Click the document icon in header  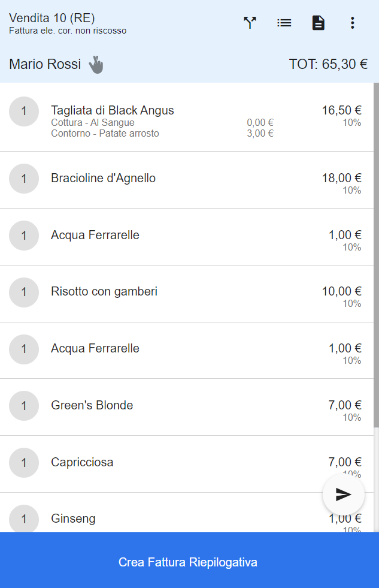(319, 23)
